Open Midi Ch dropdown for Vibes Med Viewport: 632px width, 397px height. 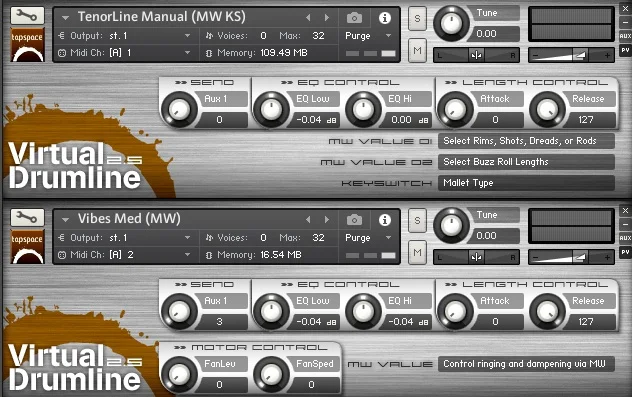[187, 254]
